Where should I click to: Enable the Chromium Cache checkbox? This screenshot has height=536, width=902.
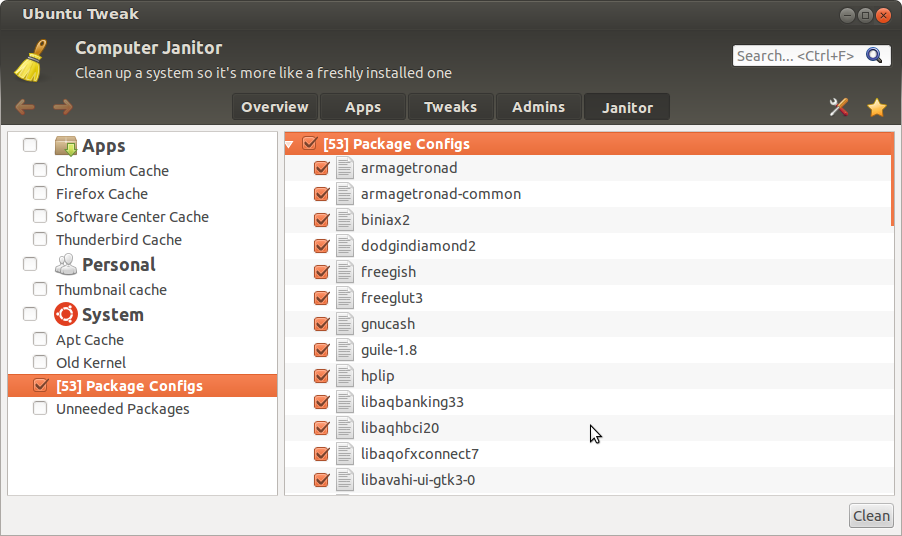point(40,171)
